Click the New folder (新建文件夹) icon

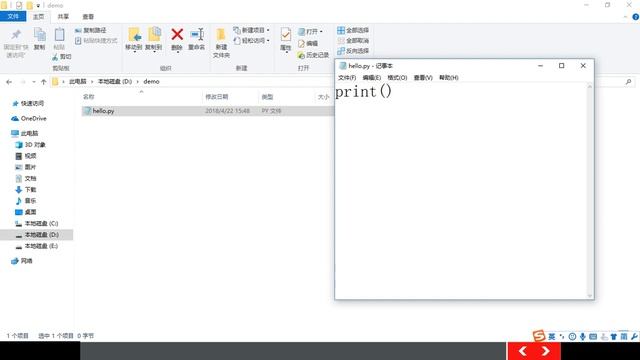(x=221, y=35)
